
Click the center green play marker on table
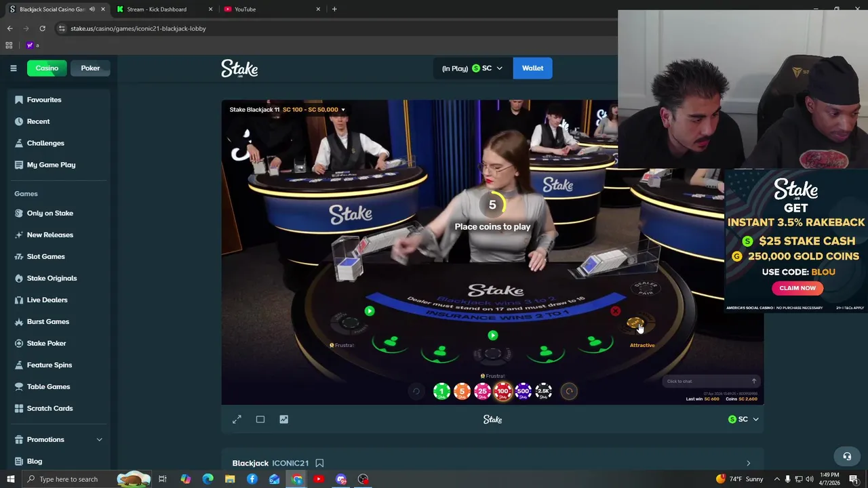point(493,335)
